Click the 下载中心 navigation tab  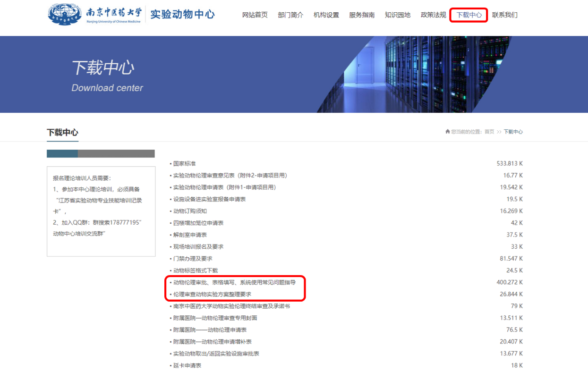coord(469,15)
